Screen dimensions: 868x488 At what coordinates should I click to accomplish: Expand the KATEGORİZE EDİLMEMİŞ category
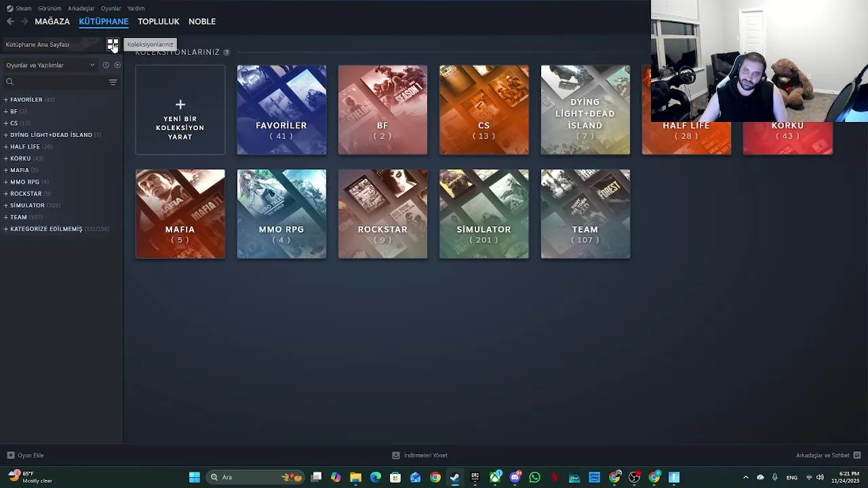tap(6, 229)
